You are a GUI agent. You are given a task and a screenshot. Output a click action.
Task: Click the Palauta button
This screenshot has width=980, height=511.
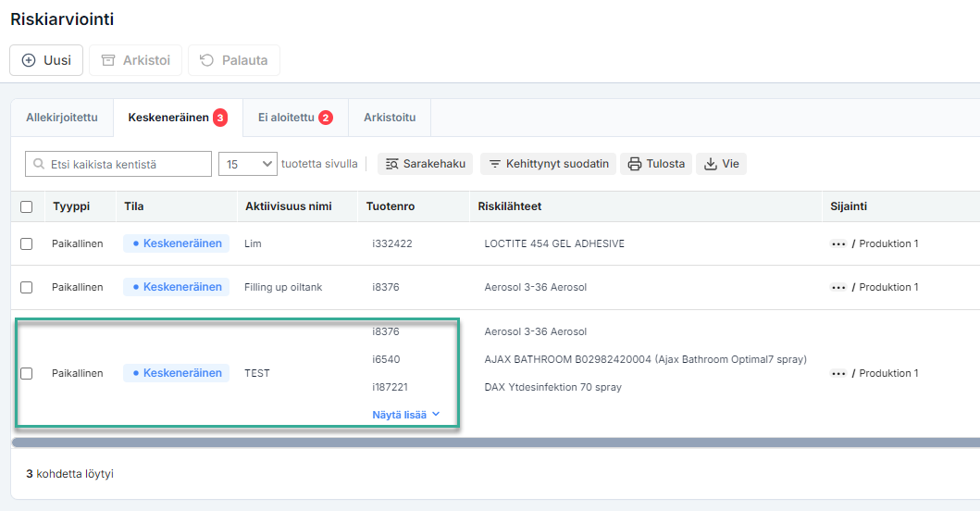click(x=234, y=60)
